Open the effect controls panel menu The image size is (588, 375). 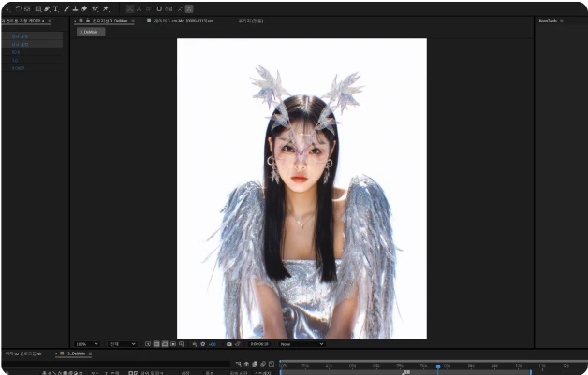[x=50, y=21]
